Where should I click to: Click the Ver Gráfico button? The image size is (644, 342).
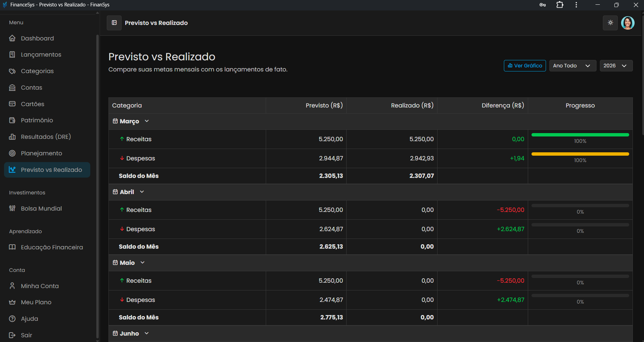coord(525,66)
